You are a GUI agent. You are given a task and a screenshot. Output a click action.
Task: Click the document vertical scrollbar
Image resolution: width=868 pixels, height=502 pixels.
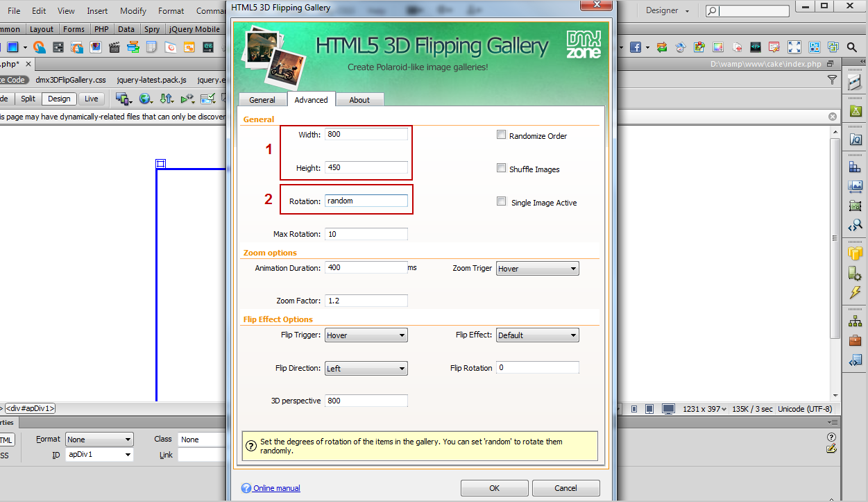point(835,264)
